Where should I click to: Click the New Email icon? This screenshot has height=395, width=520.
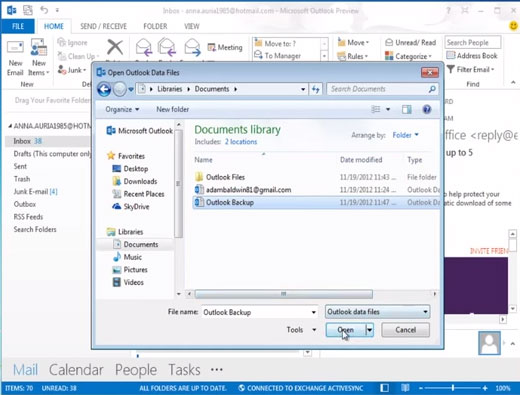coord(15,57)
